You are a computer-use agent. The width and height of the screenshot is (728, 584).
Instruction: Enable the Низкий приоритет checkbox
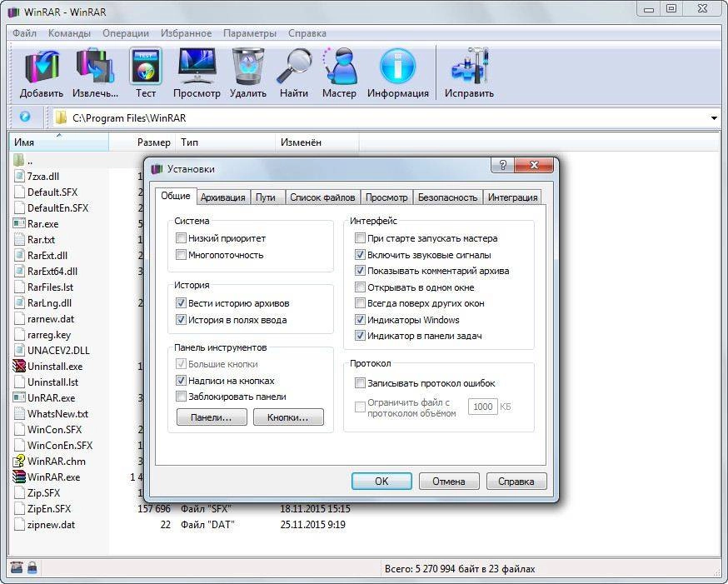(181, 238)
